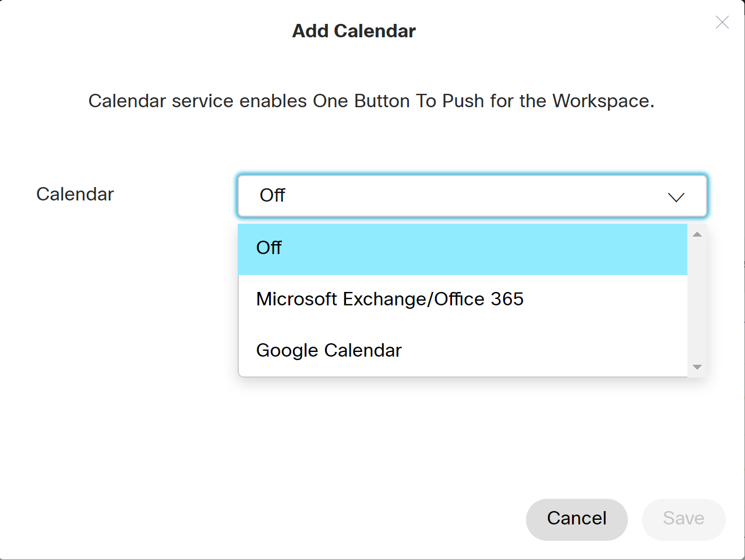
Task: Click the scroll up arrow in the dropdown list
Action: (x=697, y=234)
